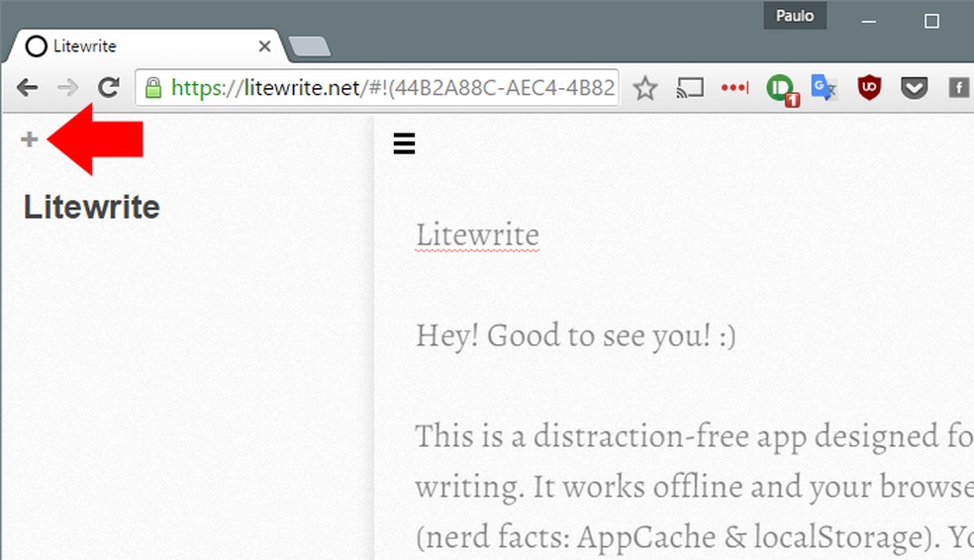Click the green padlock security icon
Screen dimensions: 974x560
point(153,88)
